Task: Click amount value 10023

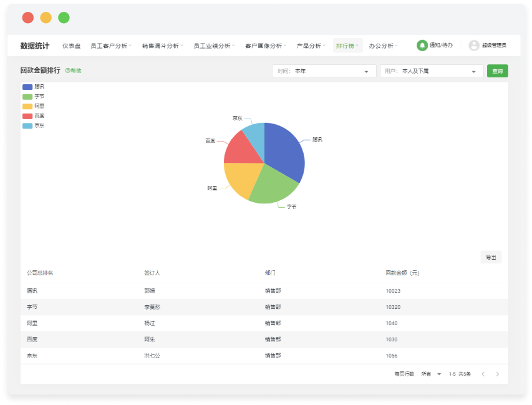Action: (x=393, y=291)
